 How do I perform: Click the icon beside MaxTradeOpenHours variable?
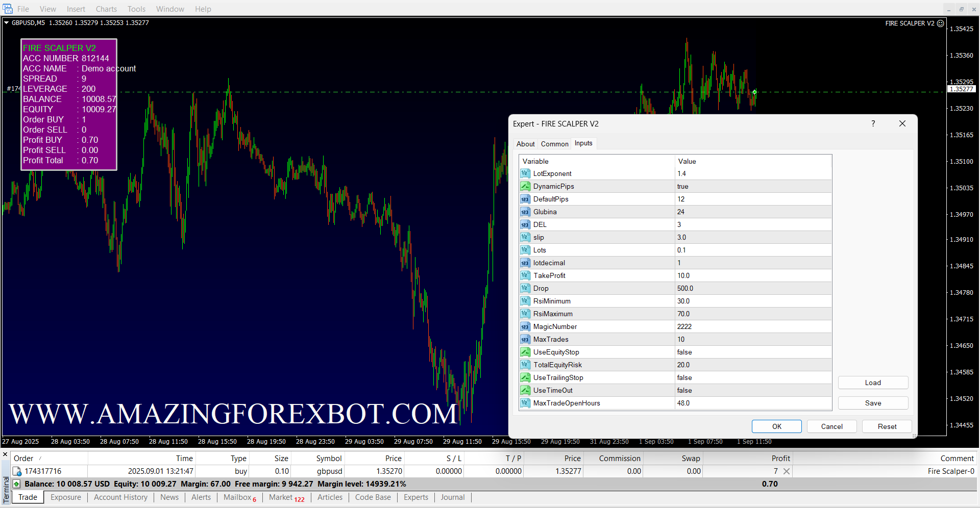coord(525,403)
